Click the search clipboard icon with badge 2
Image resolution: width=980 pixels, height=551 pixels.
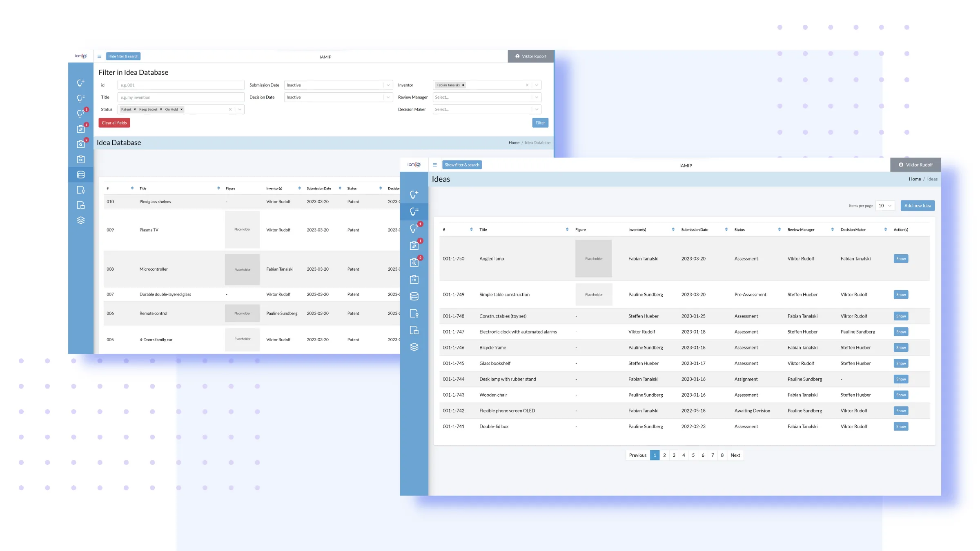414,262
